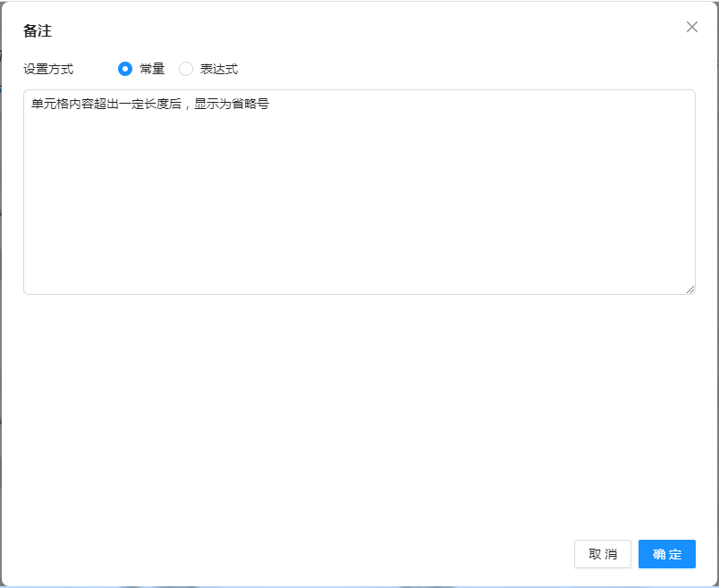This screenshot has width=719, height=588.
Task: Click the word 一定 in the textarea
Action: coord(131,104)
